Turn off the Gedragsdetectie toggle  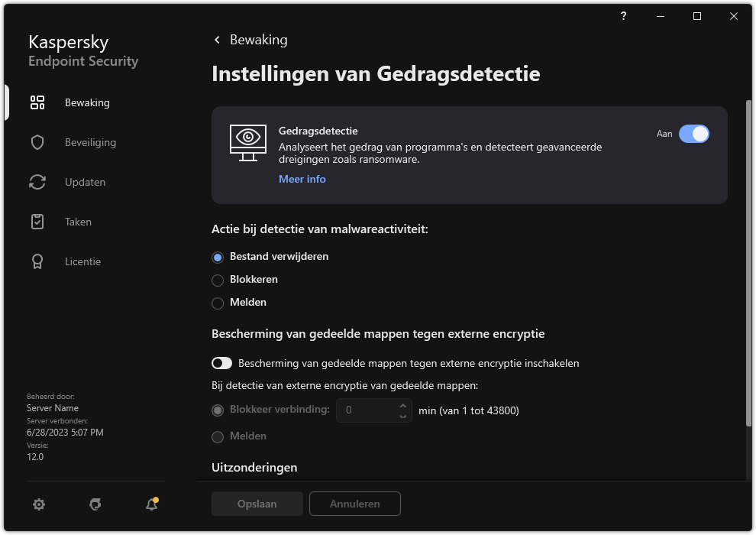(693, 134)
